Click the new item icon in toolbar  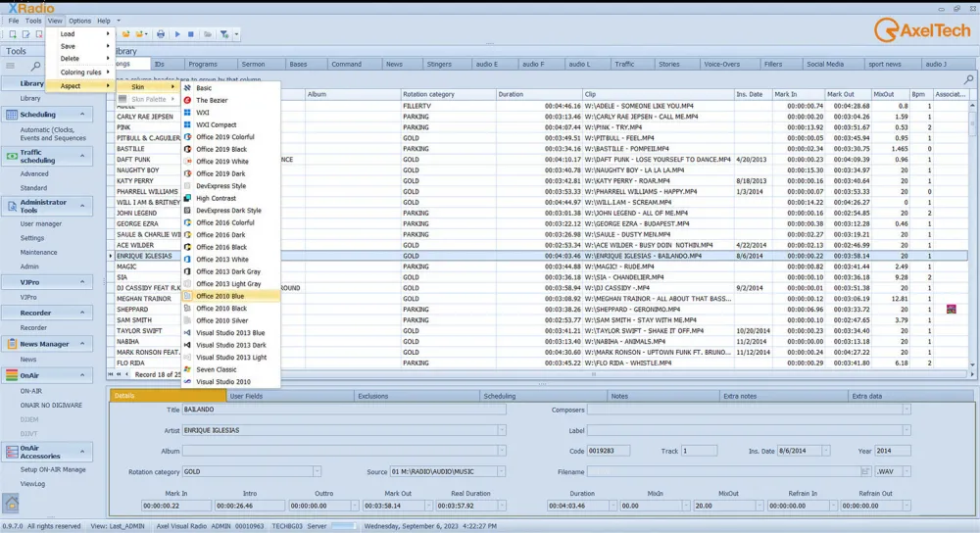coord(12,34)
